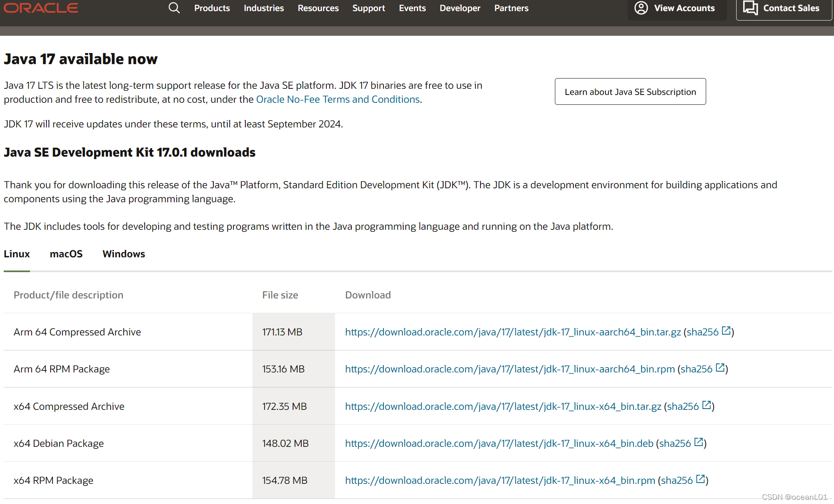Switch to the macOS tab
The height and width of the screenshot is (504, 834).
[x=66, y=254]
